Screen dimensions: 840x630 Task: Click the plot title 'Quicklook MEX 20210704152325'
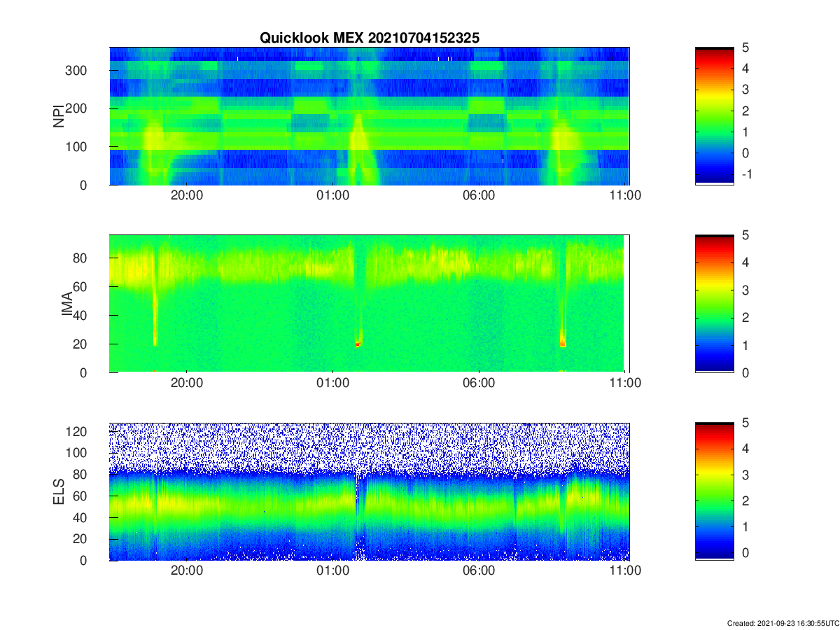point(370,38)
